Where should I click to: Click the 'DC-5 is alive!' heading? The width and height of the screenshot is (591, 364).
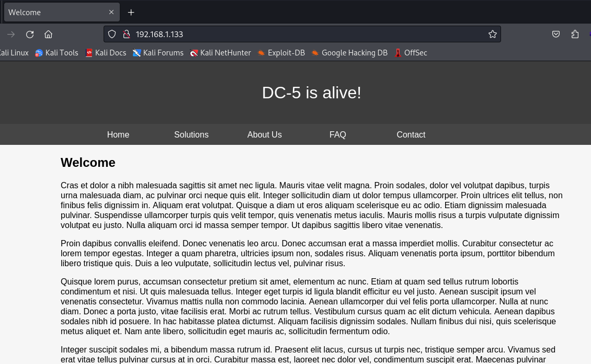[312, 93]
